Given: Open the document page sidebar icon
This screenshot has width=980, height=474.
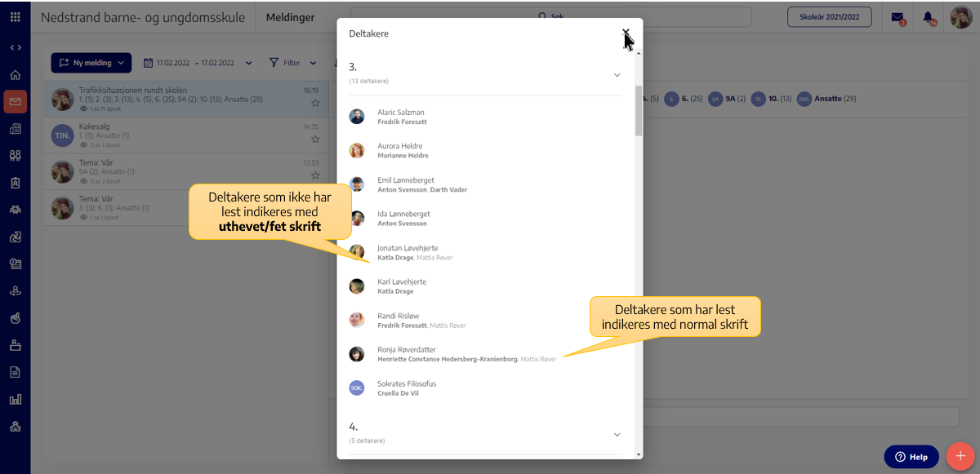Looking at the screenshot, I should coord(16,372).
